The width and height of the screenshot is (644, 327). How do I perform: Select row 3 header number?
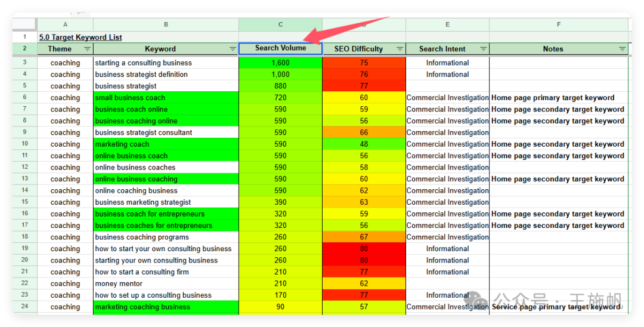24,63
